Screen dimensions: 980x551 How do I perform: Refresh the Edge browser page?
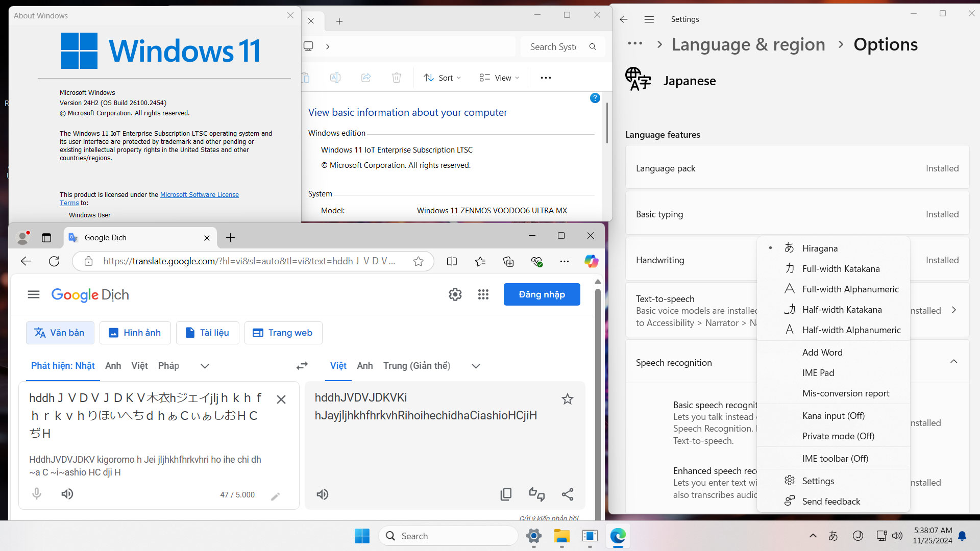tap(54, 261)
